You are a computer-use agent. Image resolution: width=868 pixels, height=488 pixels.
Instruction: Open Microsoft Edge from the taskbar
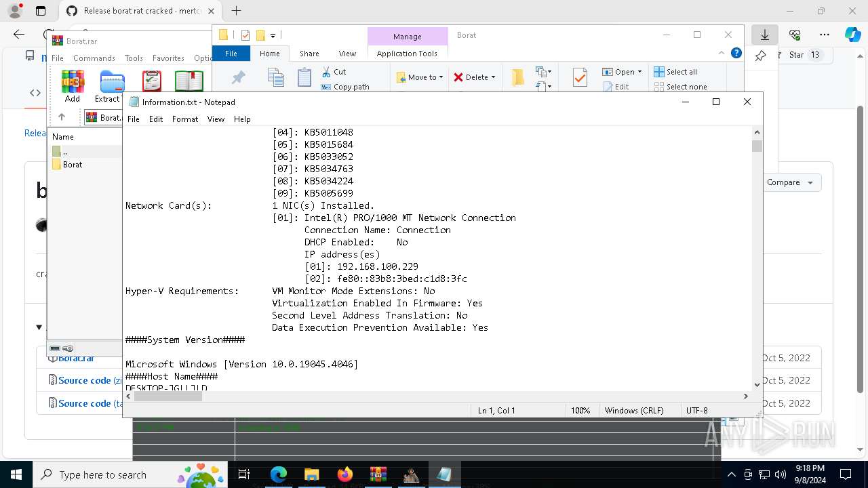(278, 474)
